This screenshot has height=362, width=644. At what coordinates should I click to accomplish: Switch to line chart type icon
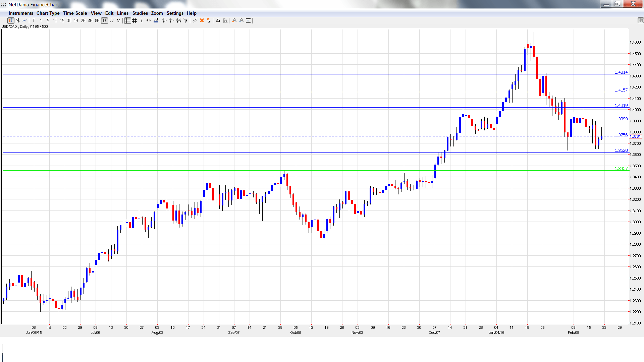tap(25, 21)
